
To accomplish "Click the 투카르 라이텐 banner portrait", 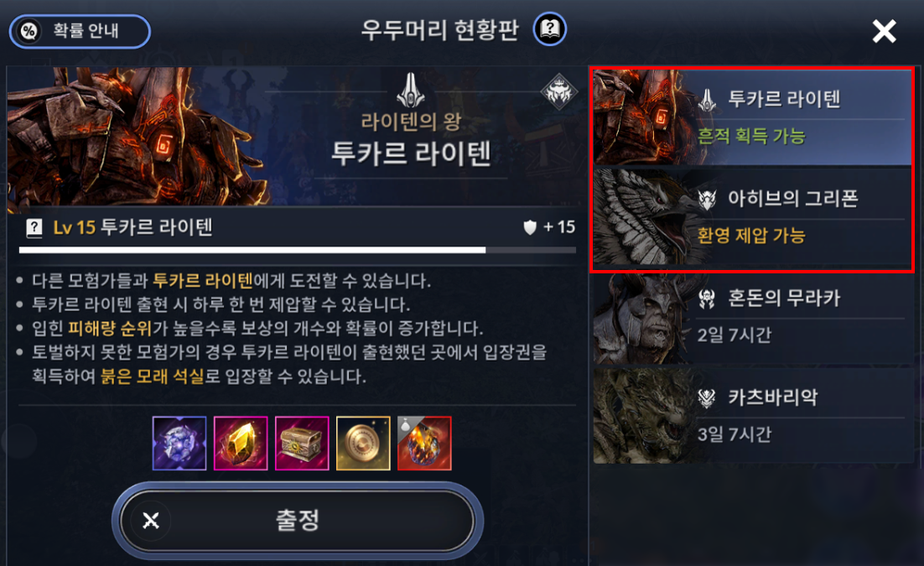I will 138,137.
